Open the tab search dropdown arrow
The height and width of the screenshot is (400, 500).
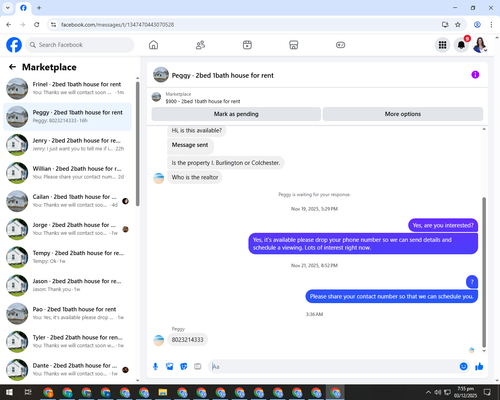click(8, 8)
